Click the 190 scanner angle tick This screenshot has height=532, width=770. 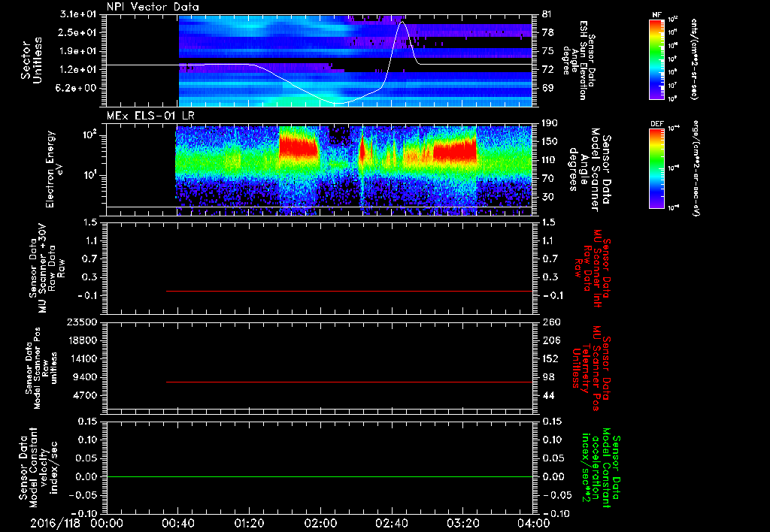550,123
